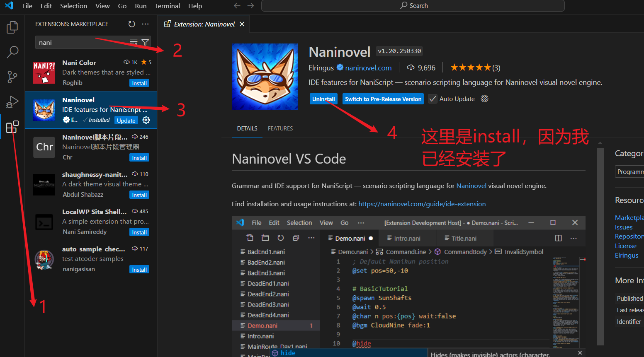Install the shaughnessy-nanit theme extension

pos(139,195)
